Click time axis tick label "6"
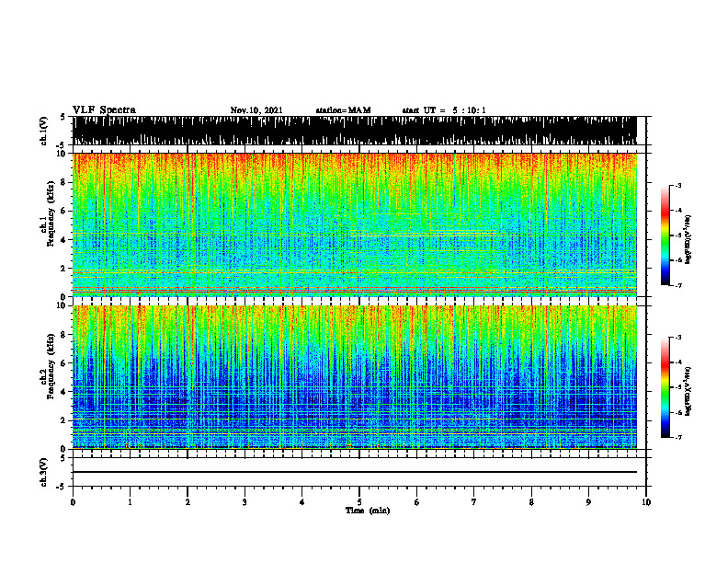 click(417, 502)
